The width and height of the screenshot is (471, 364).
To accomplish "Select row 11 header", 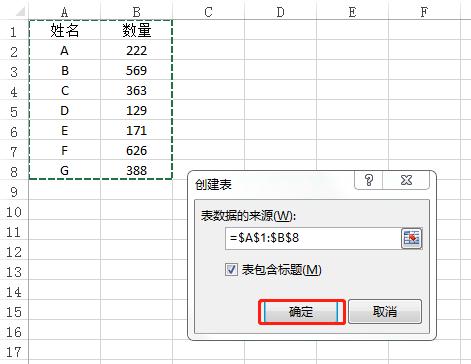I will [x=14, y=231].
